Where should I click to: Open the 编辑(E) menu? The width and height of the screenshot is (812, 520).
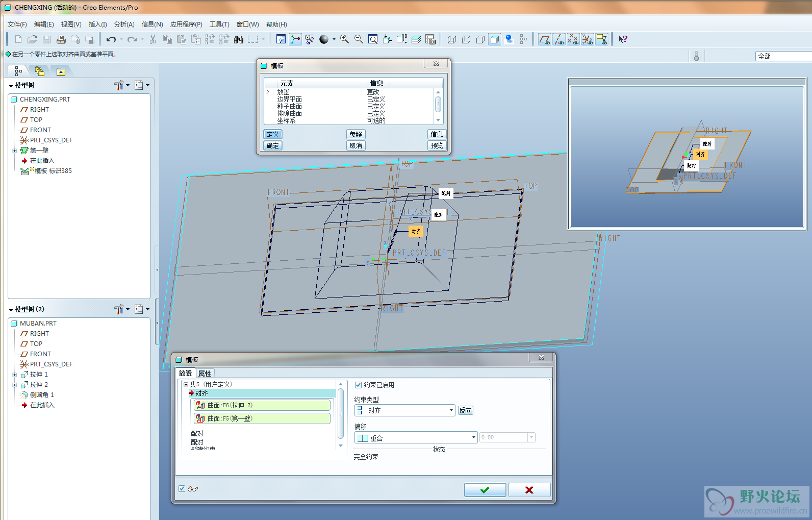pyautogui.click(x=44, y=24)
